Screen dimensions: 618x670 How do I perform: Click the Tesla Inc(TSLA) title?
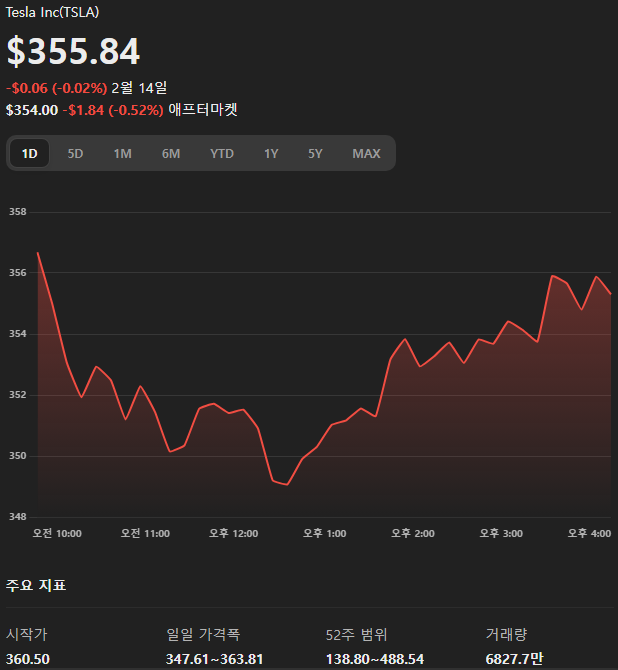pos(52,12)
